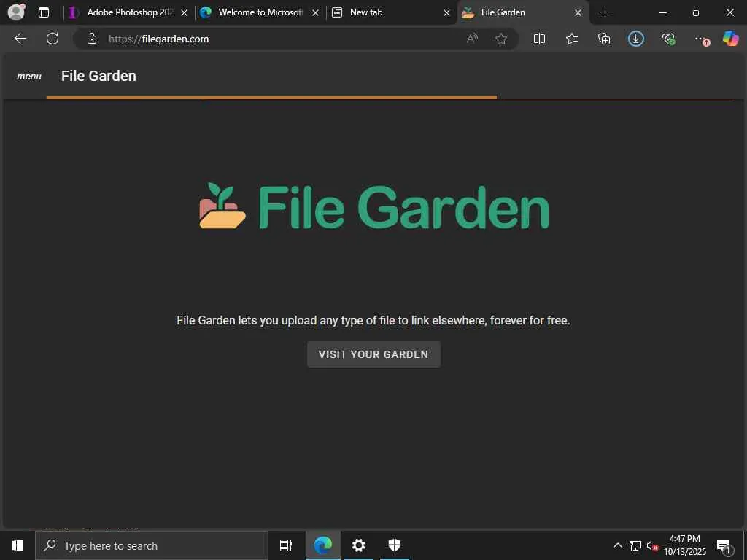Select the File Garden browser tab
747x560 pixels.
(523, 12)
